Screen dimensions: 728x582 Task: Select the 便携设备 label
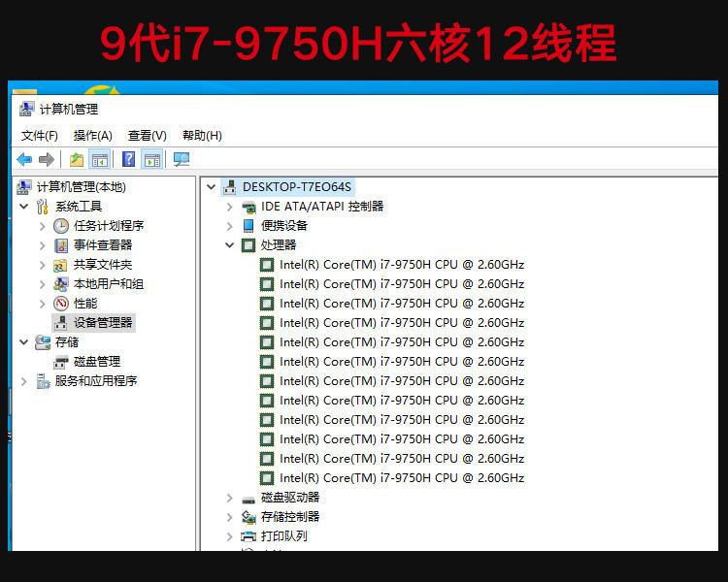tap(284, 226)
